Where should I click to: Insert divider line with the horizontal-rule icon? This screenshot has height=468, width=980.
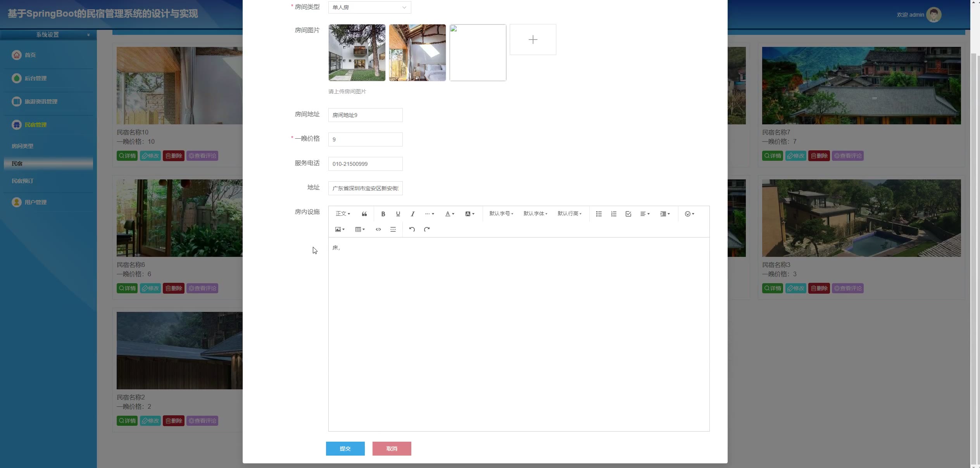pyautogui.click(x=393, y=229)
